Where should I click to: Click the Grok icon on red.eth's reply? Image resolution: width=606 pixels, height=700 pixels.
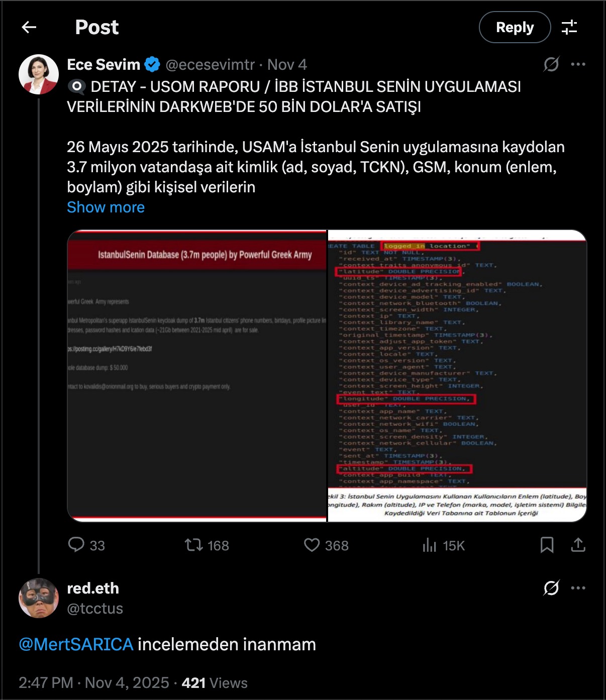point(551,588)
